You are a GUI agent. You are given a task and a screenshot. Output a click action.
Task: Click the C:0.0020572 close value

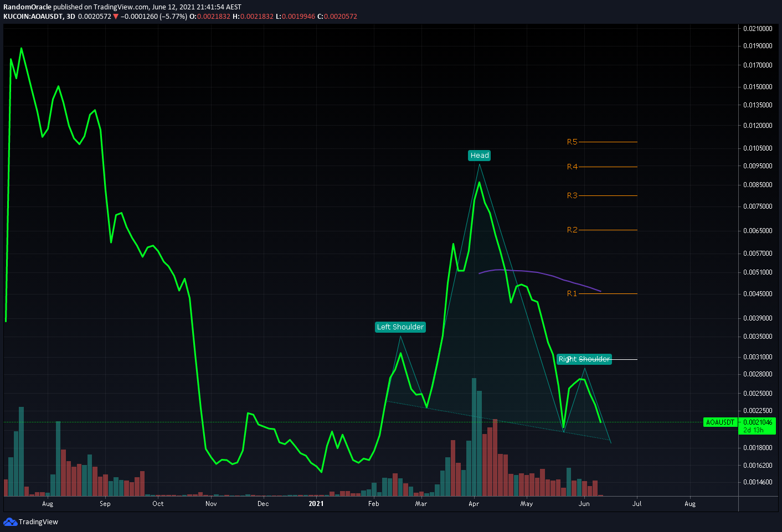pos(337,17)
